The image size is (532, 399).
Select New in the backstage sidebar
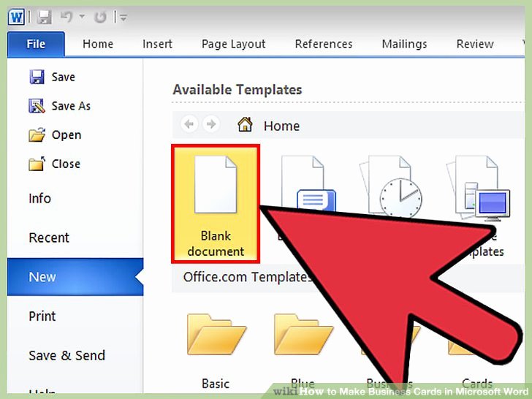(x=75, y=277)
